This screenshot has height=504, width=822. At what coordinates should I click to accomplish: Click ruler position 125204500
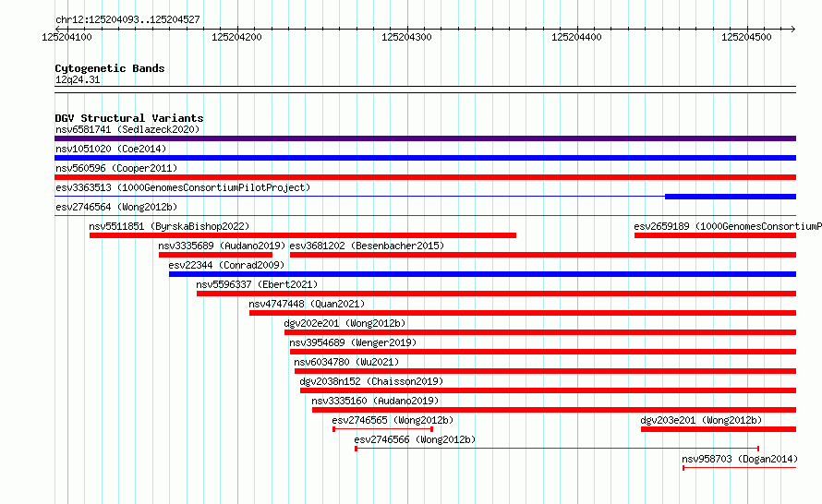click(x=746, y=37)
